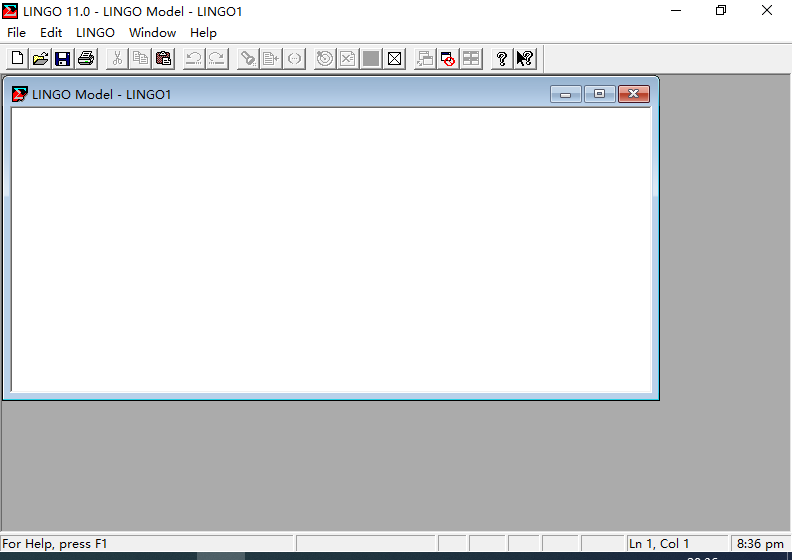Tile windows with the grid icon
This screenshot has height=560, width=792.
click(x=471, y=59)
